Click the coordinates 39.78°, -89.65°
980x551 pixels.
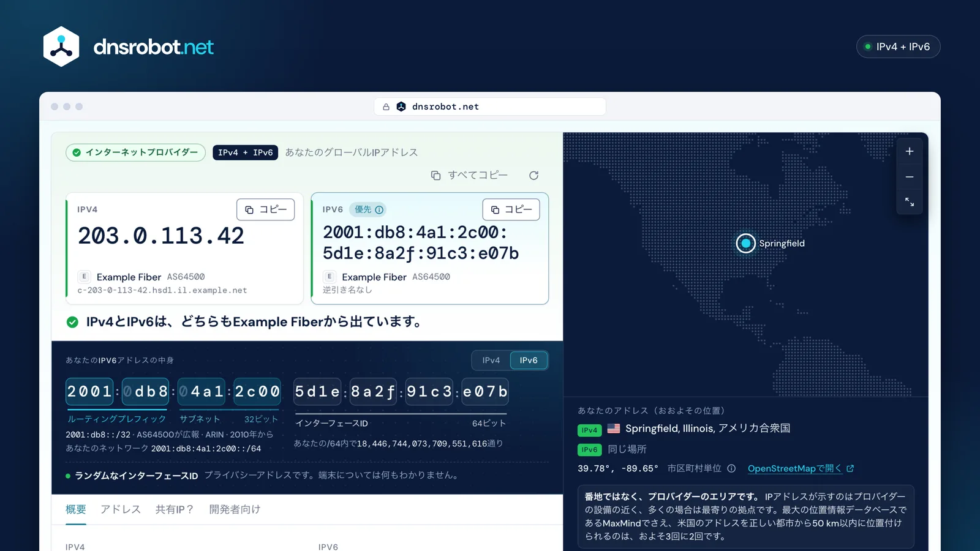(x=618, y=468)
